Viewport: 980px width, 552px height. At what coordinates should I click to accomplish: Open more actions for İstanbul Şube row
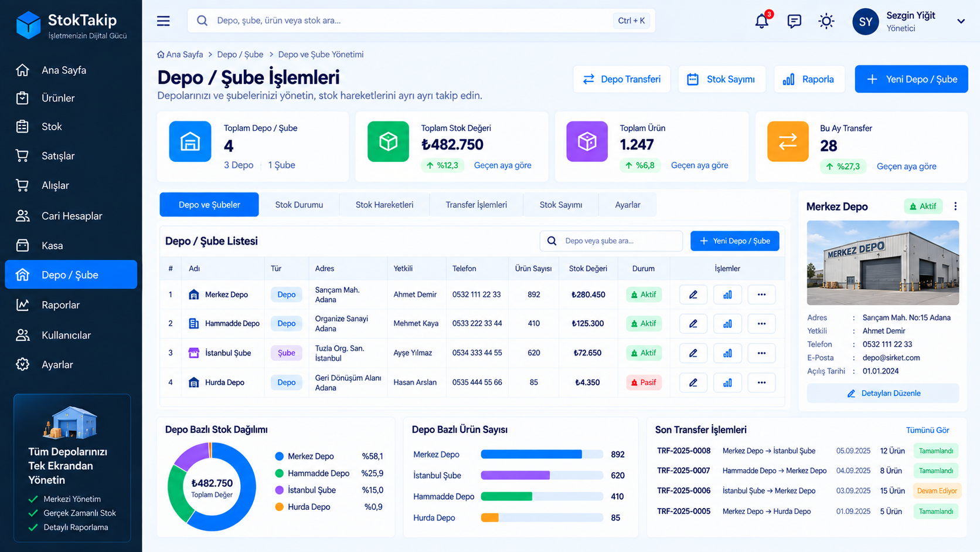click(x=761, y=353)
